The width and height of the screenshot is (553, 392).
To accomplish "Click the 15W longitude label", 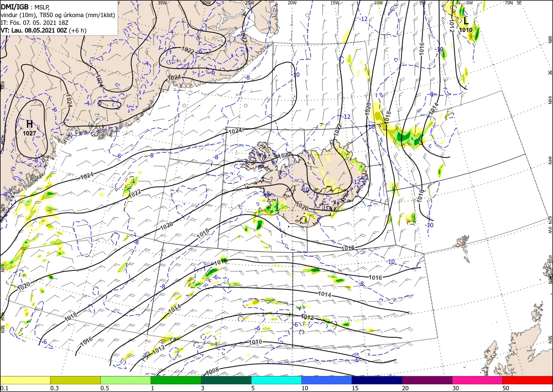I will point(335,3).
